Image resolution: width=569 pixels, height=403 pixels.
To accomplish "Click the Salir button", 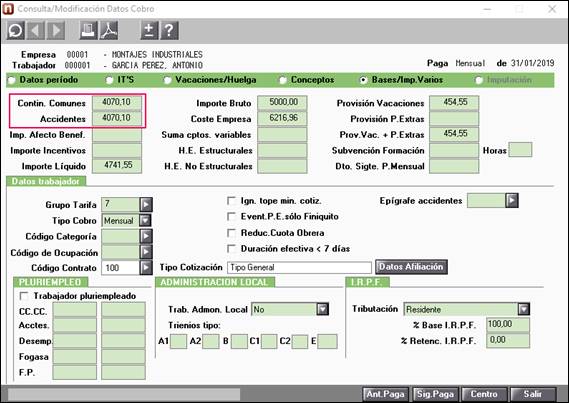I will pos(533,394).
